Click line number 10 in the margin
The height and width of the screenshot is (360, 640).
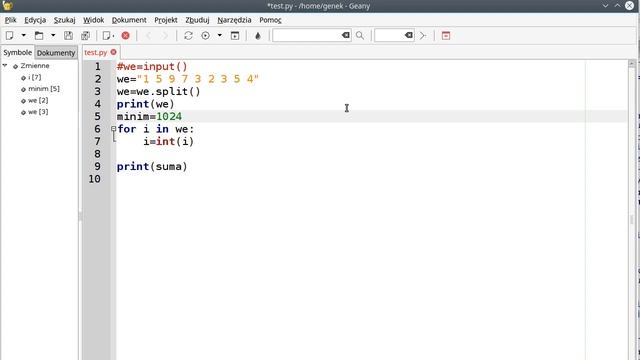(94, 179)
